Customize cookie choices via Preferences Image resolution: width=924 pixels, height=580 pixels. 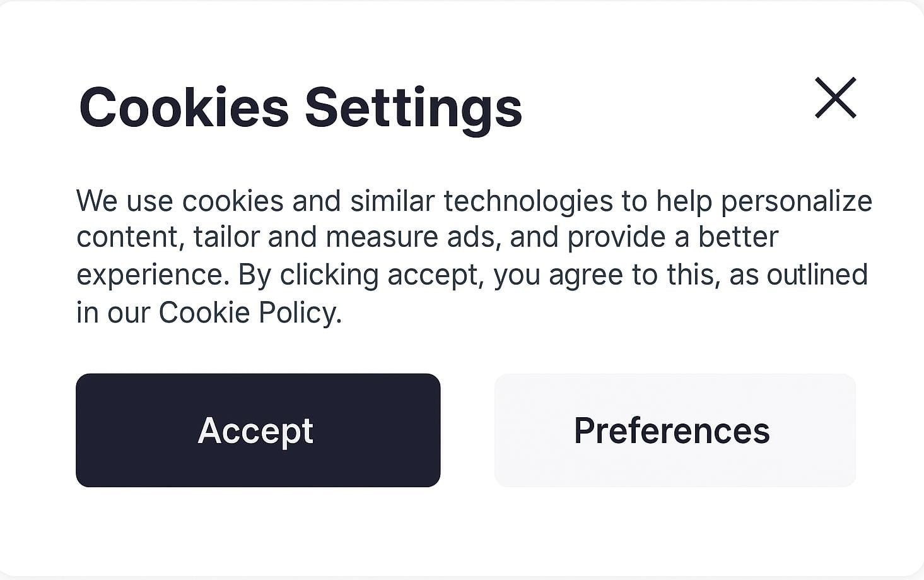pos(675,430)
